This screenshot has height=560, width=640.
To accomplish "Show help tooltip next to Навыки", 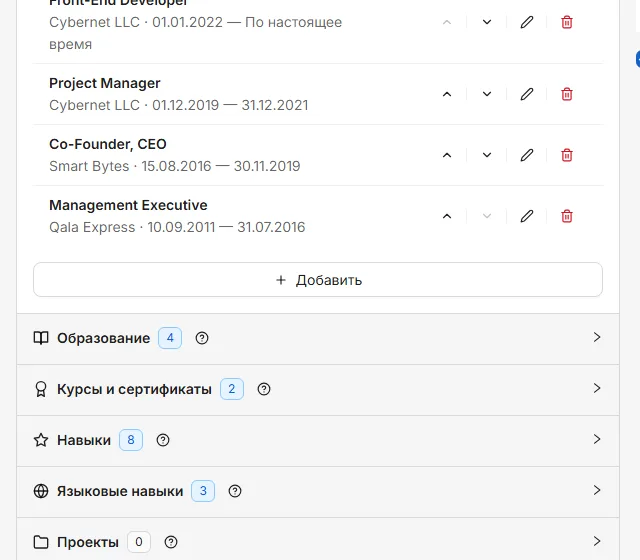I will pos(162,440).
